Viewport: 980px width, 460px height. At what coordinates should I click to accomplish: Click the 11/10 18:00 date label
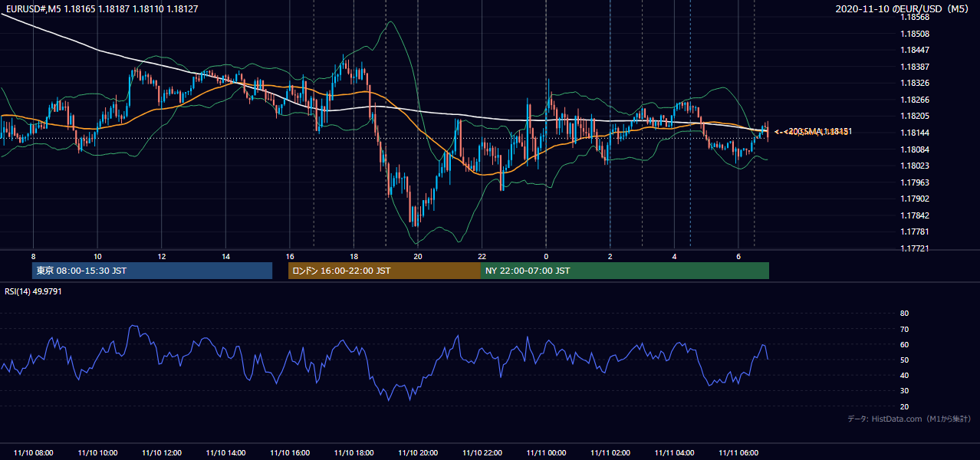tap(354, 453)
